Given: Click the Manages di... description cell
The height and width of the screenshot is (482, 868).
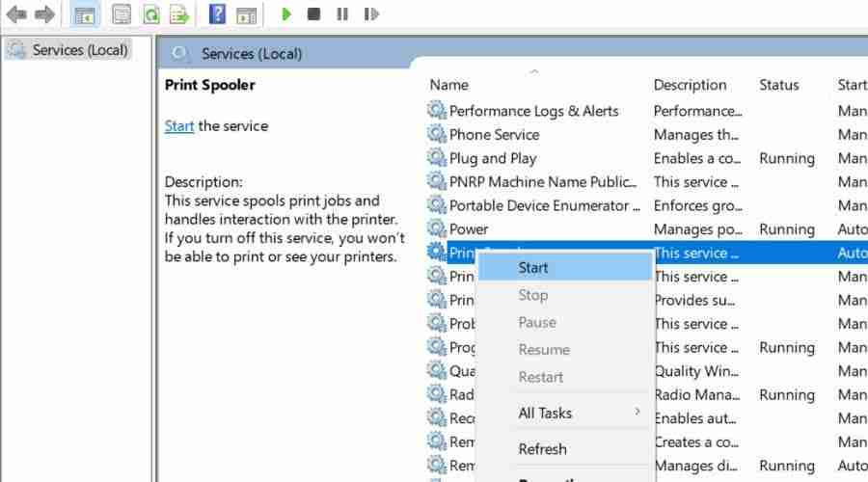Looking at the screenshot, I should [695, 466].
